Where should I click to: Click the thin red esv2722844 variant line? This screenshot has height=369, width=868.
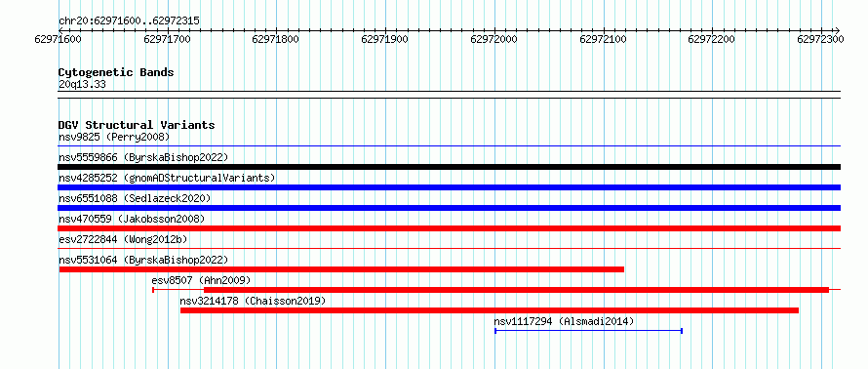pos(449,249)
